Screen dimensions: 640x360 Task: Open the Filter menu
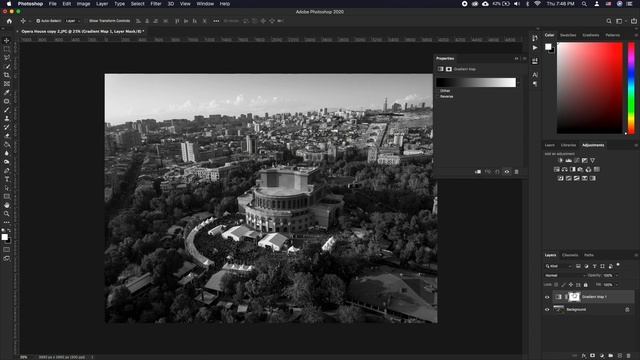[156, 4]
